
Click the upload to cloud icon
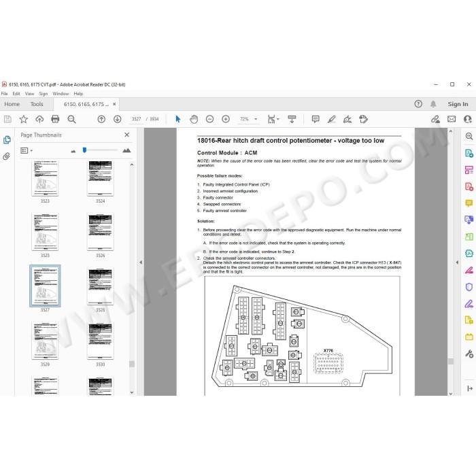click(39, 119)
